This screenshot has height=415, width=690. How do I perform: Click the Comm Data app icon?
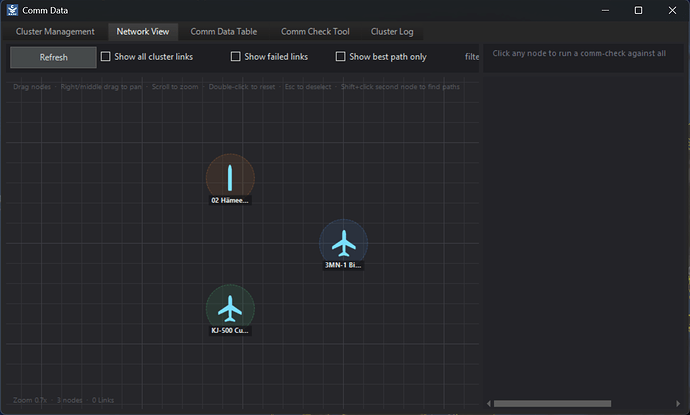[12, 10]
